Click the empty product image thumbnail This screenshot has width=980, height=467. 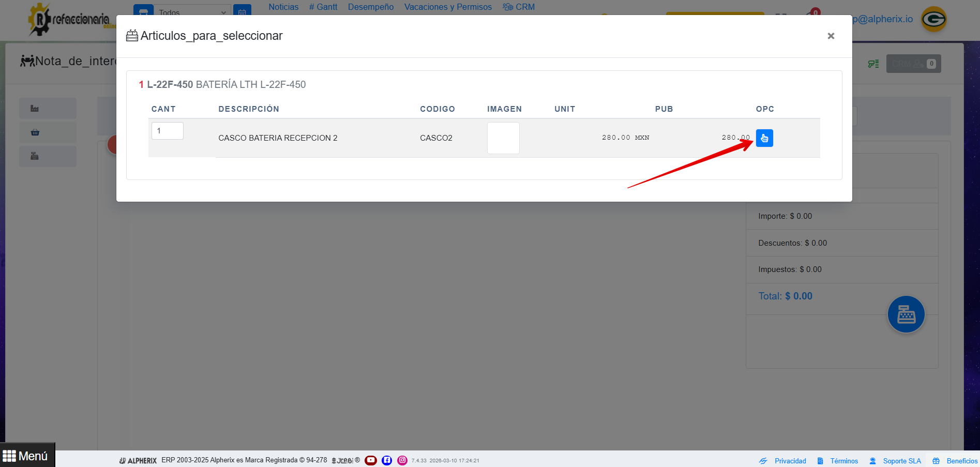pos(503,138)
